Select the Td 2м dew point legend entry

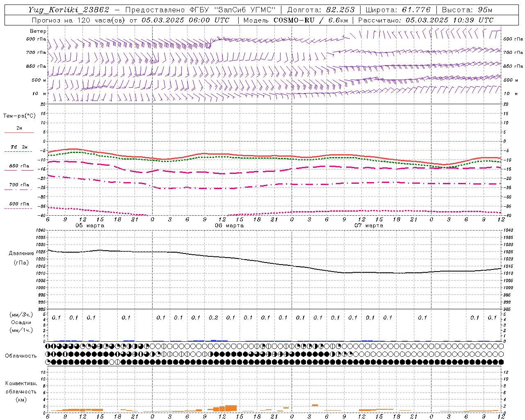[19, 147]
